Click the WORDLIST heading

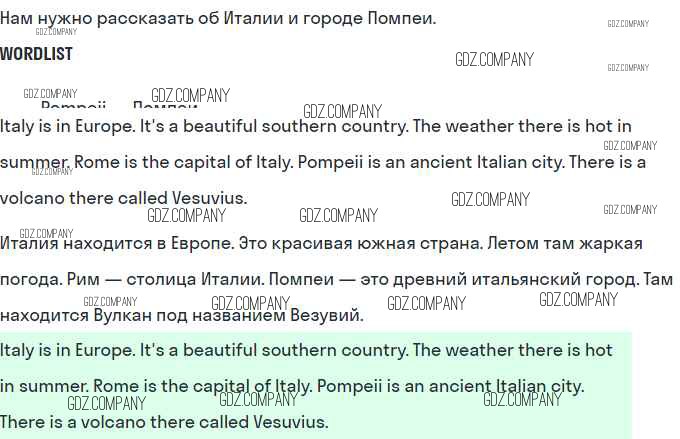(x=36, y=54)
